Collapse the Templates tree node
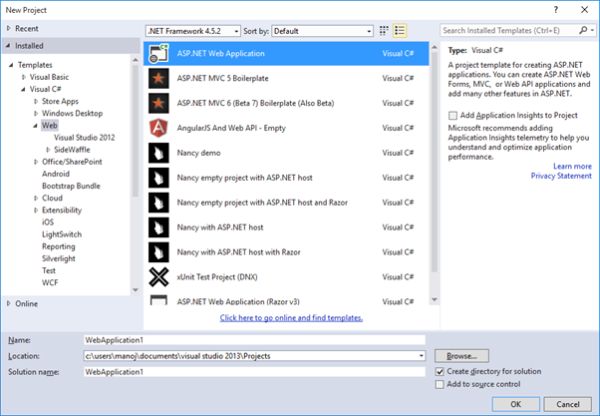 click(x=11, y=65)
